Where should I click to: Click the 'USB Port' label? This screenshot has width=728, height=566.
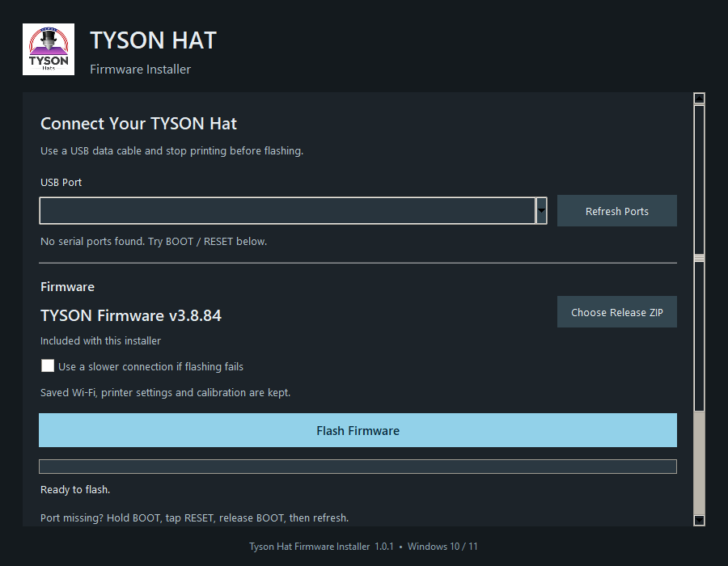point(61,182)
